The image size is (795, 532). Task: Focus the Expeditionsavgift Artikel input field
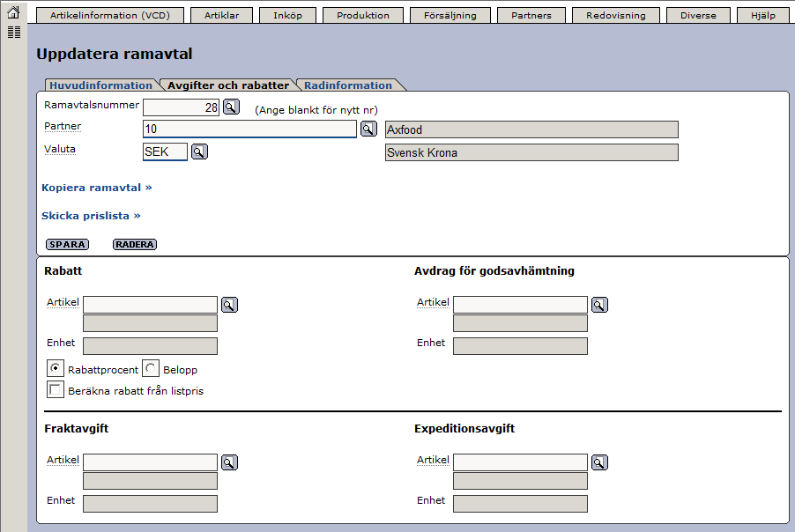[520, 462]
